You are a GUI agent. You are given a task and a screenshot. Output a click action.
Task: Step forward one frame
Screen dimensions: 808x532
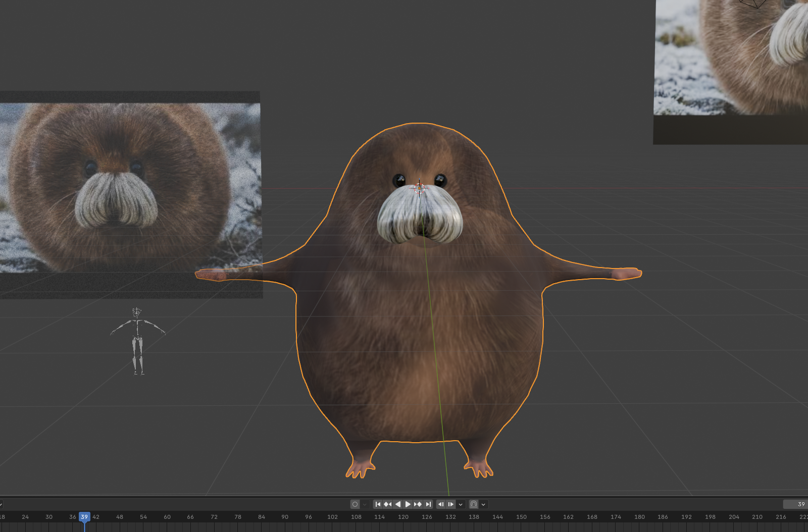[x=451, y=504]
